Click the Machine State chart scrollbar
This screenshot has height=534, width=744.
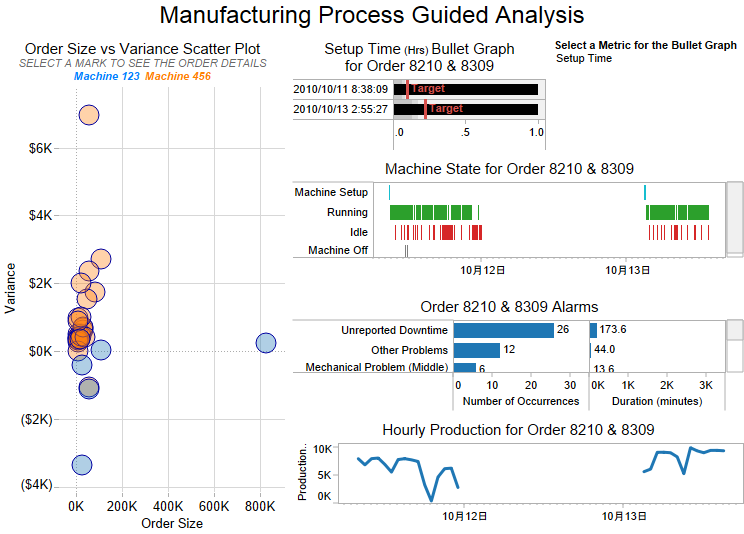(733, 218)
